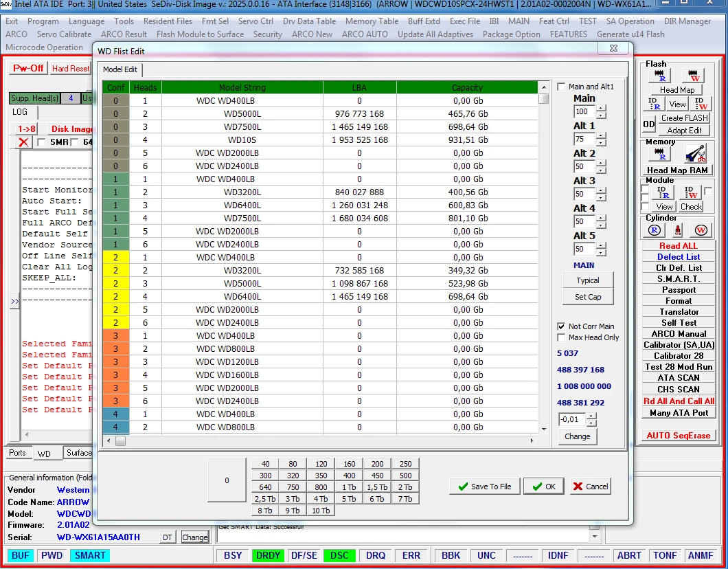Click the Flash ID write icon

701,104
